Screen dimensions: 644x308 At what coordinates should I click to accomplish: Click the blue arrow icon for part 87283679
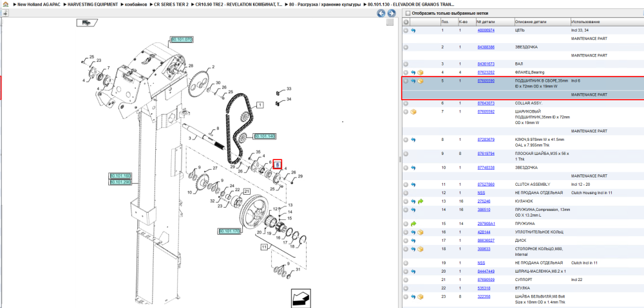point(413,140)
